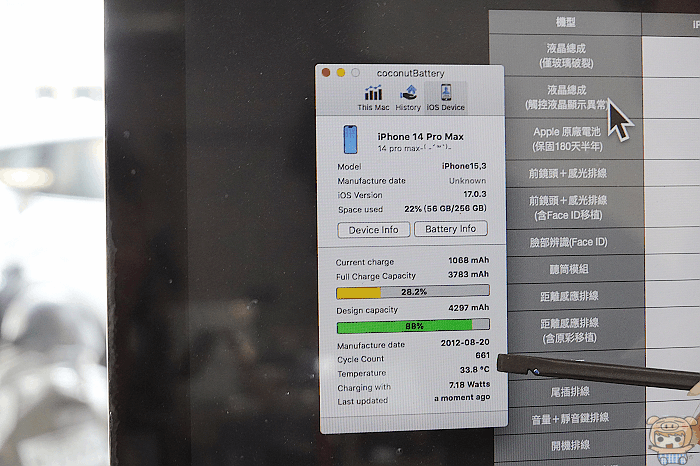The height and width of the screenshot is (466, 700).
Task: Click the 2012-08-20 manufacture date
Action: click(465, 342)
